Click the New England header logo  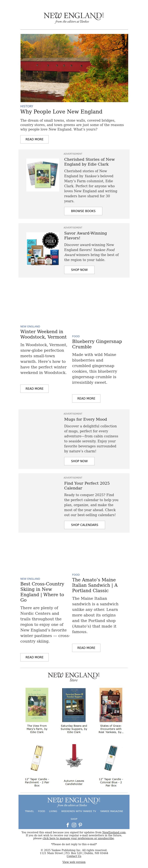(x=74, y=17)
